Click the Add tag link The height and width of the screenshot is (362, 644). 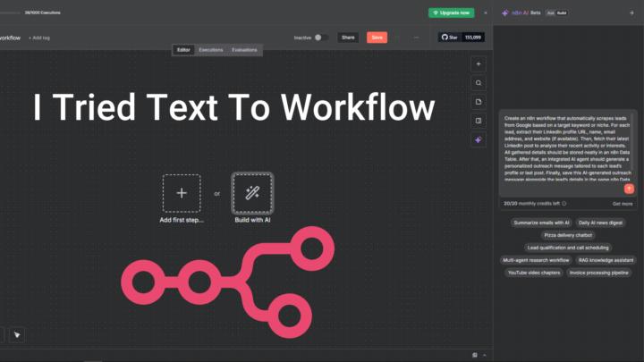pyautogui.click(x=39, y=38)
